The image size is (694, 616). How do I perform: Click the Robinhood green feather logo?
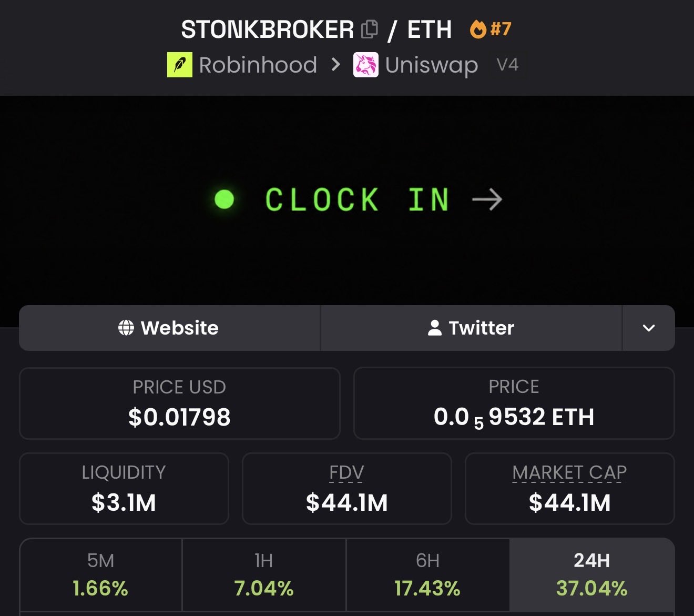point(180,65)
